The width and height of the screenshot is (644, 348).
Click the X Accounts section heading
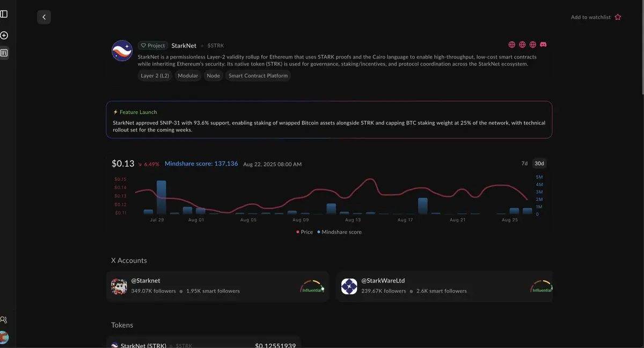[x=129, y=260]
